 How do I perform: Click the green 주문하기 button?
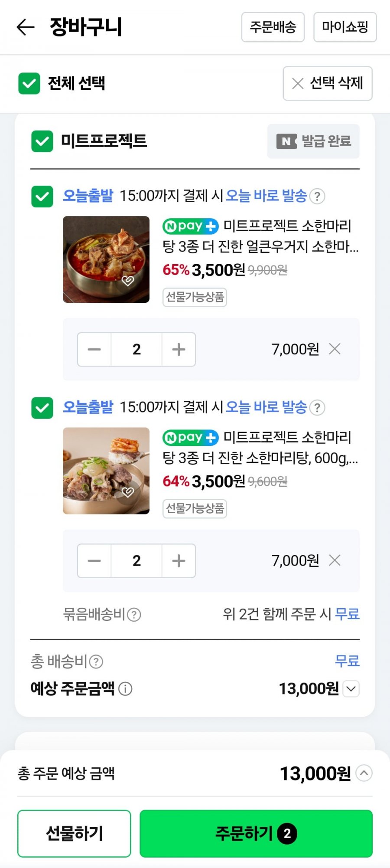[x=256, y=833]
